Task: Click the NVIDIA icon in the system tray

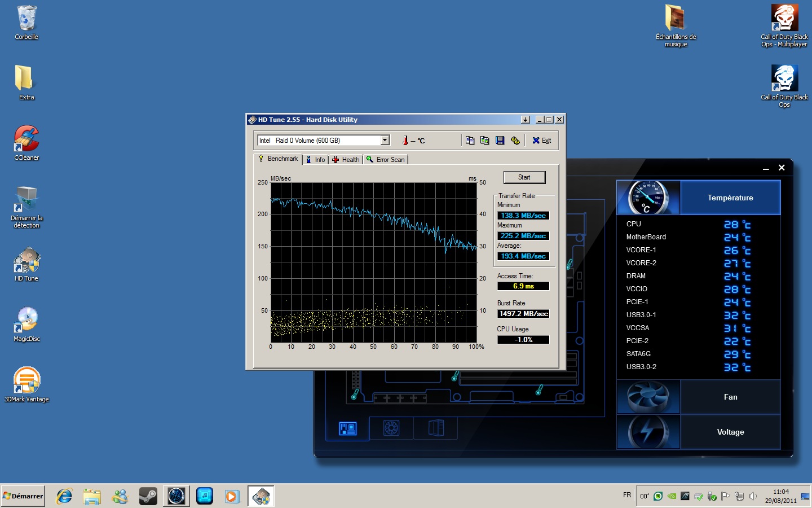Action: (x=672, y=497)
